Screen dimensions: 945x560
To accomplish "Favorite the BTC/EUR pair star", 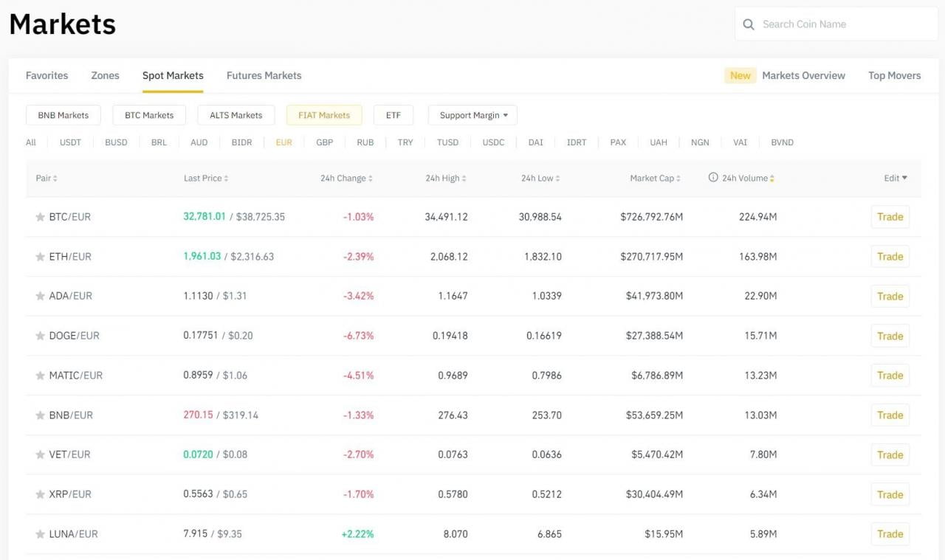I will 40,217.
